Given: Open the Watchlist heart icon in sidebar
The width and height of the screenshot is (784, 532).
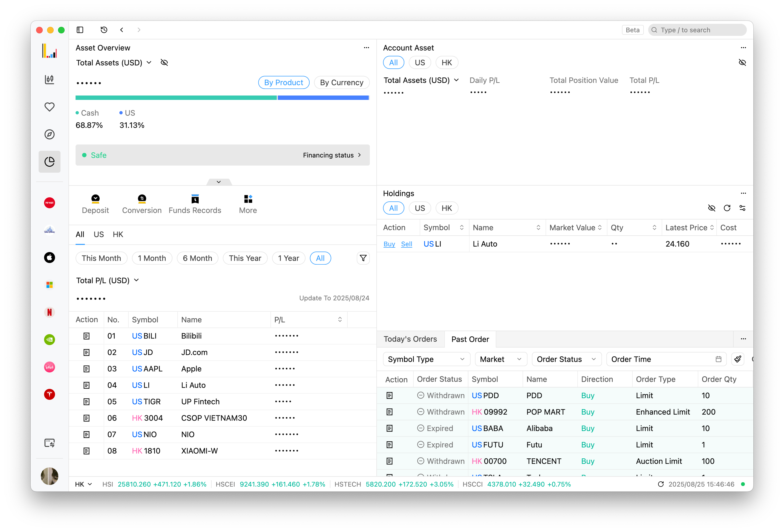Looking at the screenshot, I should pyautogui.click(x=49, y=107).
